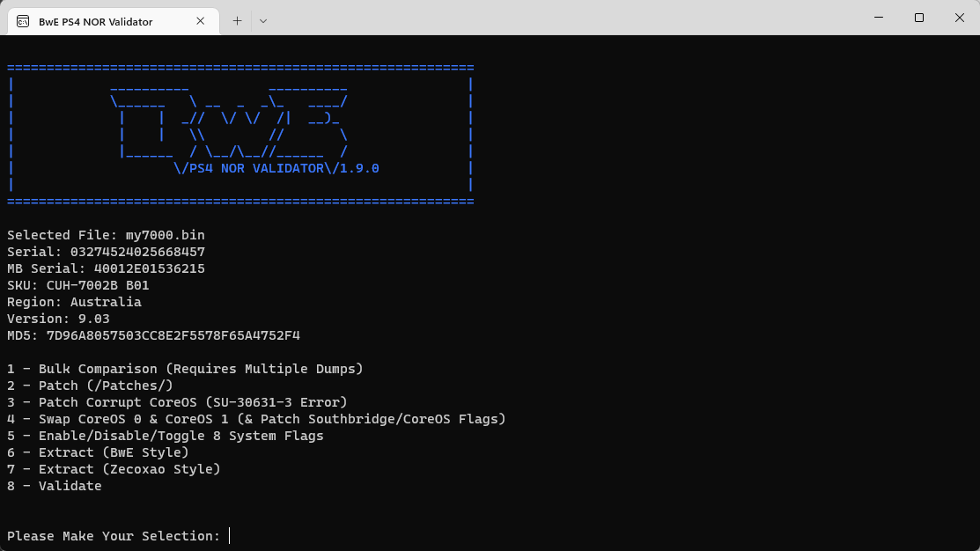The height and width of the screenshot is (551, 980).
Task: Maximize the terminal window
Action: tap(918, 18)
